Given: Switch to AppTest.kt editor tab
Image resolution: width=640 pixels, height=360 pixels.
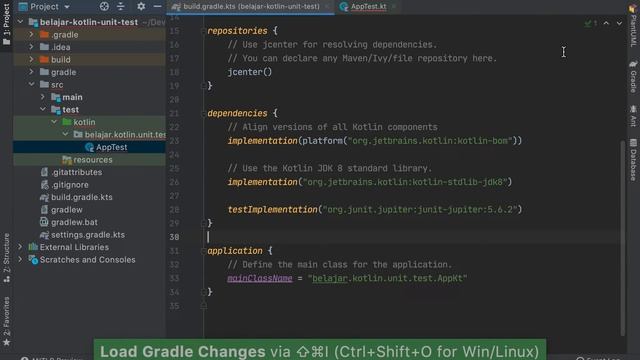Looking at the screenshot, I should [368, 7].
